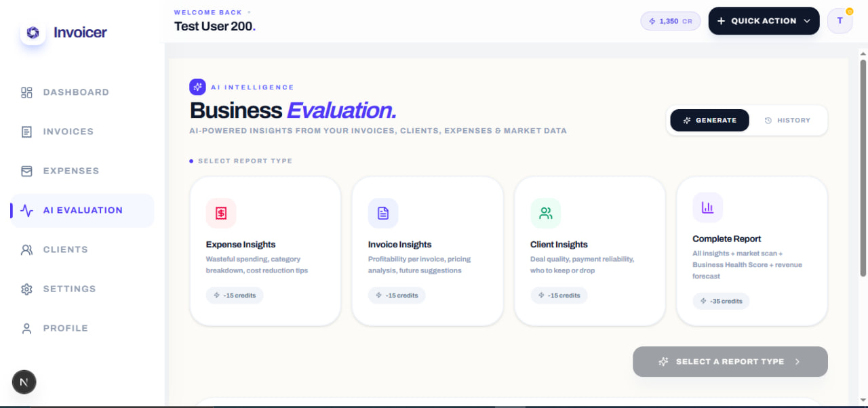
Task: Click the Test User 200 name heading
Action: tap(215, 26)
